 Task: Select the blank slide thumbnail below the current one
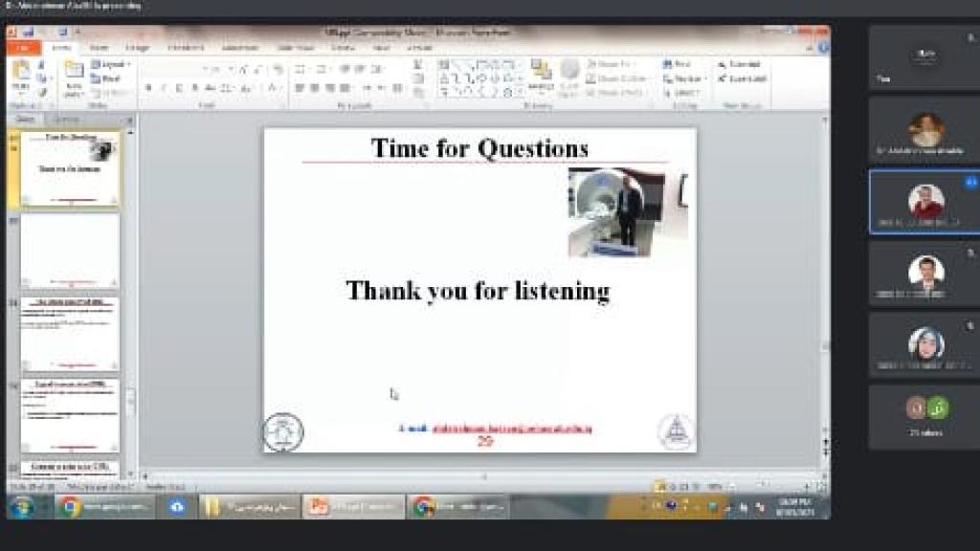(70, 251)
